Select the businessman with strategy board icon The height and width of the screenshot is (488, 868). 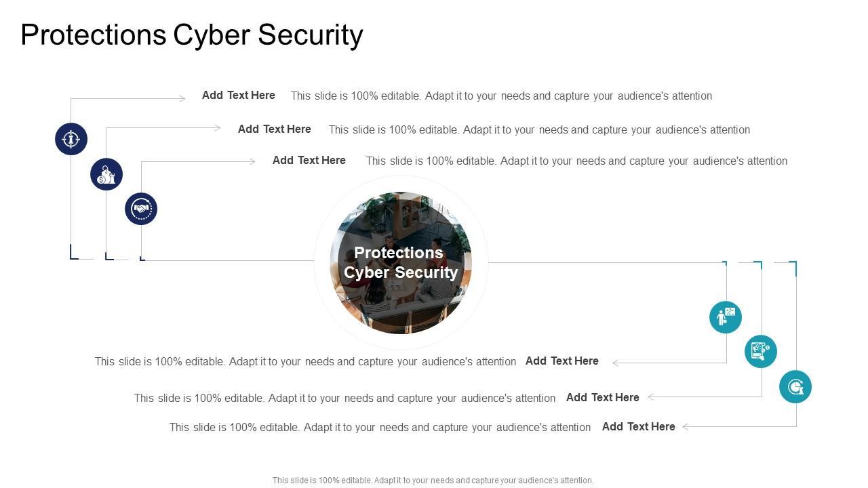click(726, 317)
